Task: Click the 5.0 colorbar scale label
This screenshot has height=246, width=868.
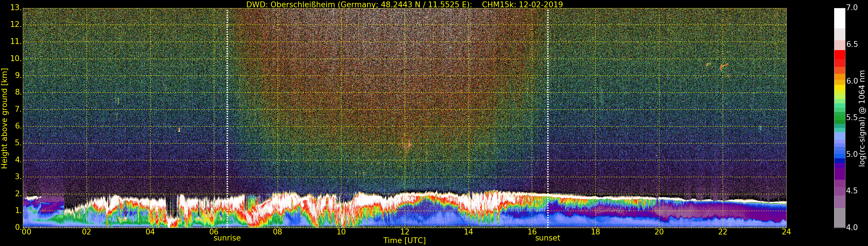Action: pos(852,154)
